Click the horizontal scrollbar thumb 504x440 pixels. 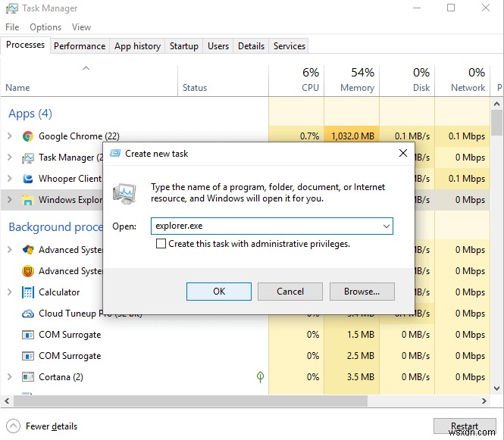pos(190,401)
